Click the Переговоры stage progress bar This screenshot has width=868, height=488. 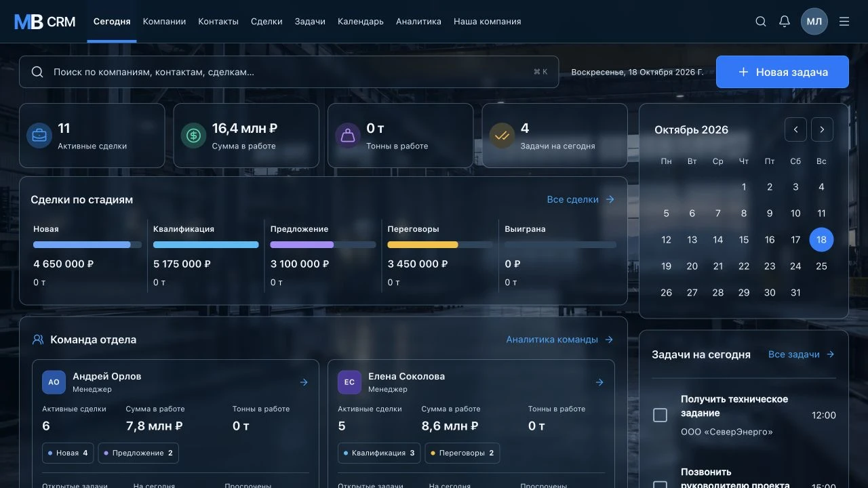(440, 245)
